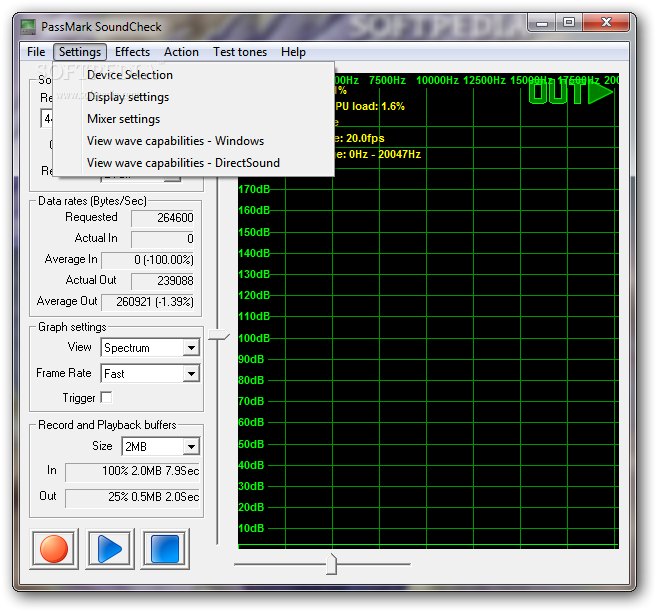Click the vertical slider thumb beside graph
The height and width of the screenshot is (612, 657).
(x=219, y=335)
